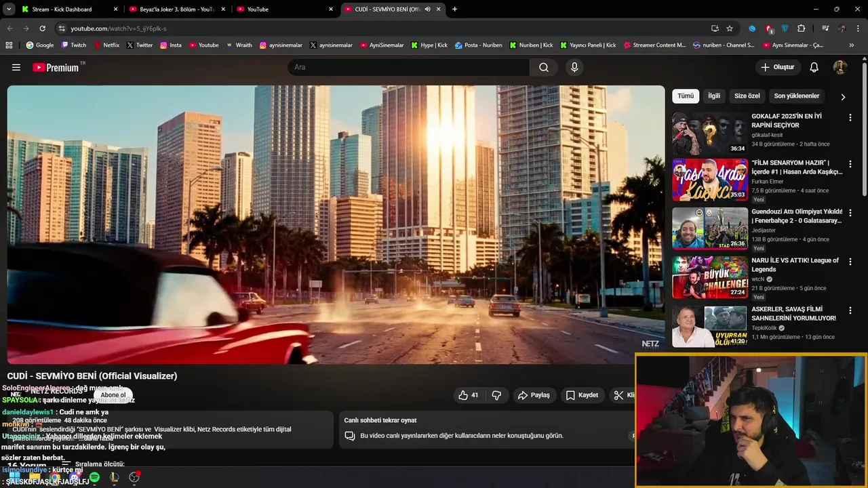This screenshot has height=488, width=868.
Task: Dislike the video with the thumbs down icon
Action: [x=496, y=395]
